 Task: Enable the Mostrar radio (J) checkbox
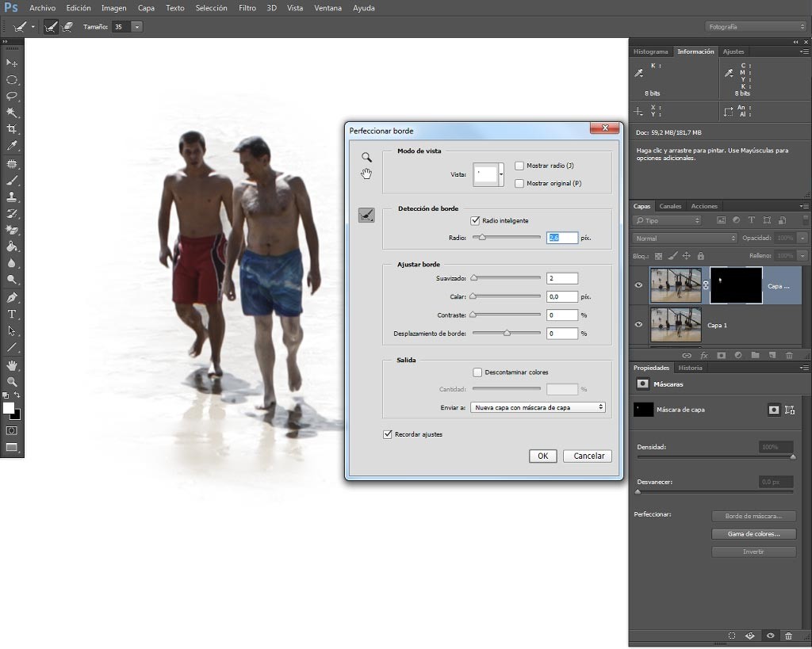pos(519,166)
